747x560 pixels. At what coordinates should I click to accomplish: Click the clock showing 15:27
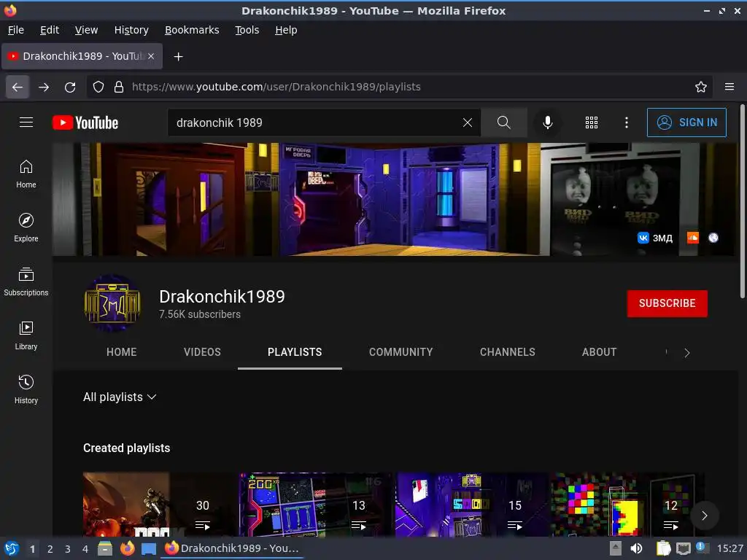point(729,548)
